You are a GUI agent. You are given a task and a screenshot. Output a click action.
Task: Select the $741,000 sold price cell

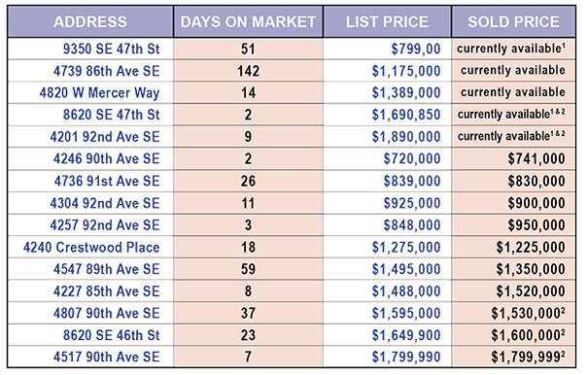pyautogui.click(x=513, y=159)
